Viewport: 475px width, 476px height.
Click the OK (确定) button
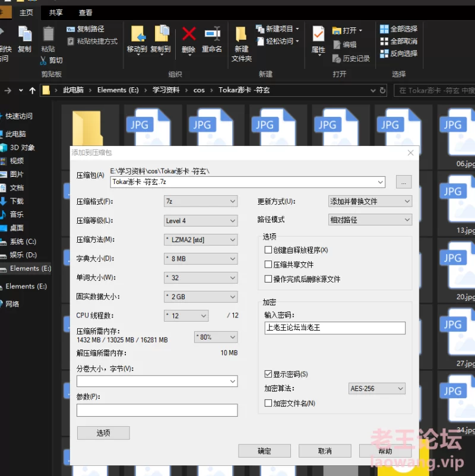(264, 451)
